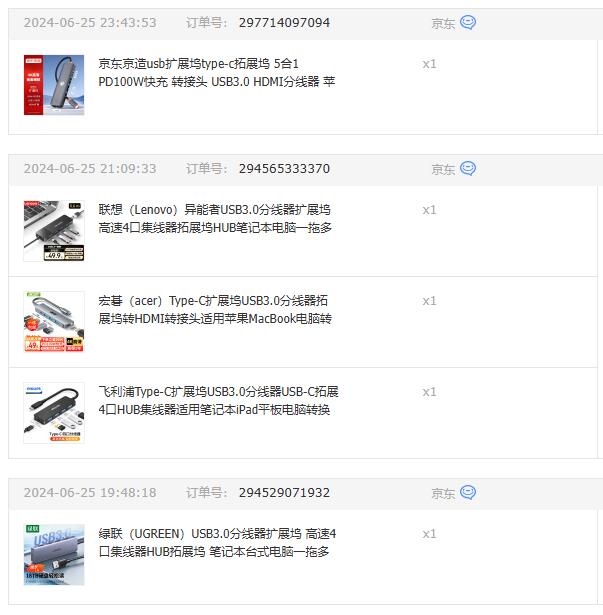The image size is (603, 615).
Task: Click order number 297714097094
Action: click(284, 23)
